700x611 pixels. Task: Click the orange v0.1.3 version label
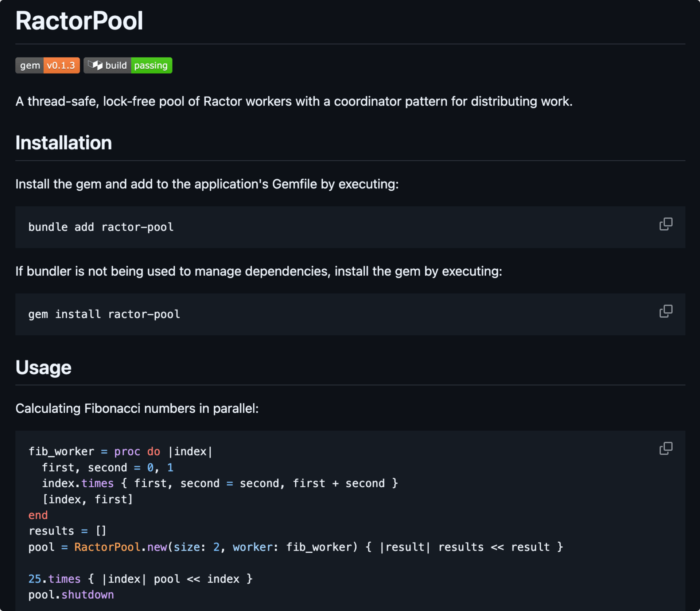coord(61,65)
